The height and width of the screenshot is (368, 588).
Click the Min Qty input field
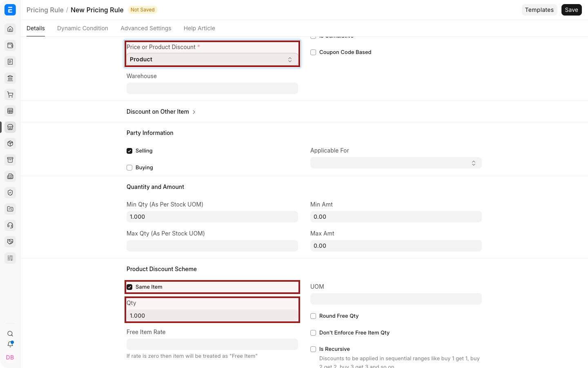click(212, 217)
